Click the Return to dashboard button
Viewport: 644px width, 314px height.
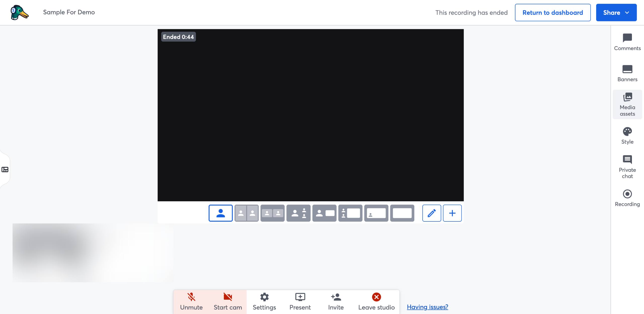[553, 12]
